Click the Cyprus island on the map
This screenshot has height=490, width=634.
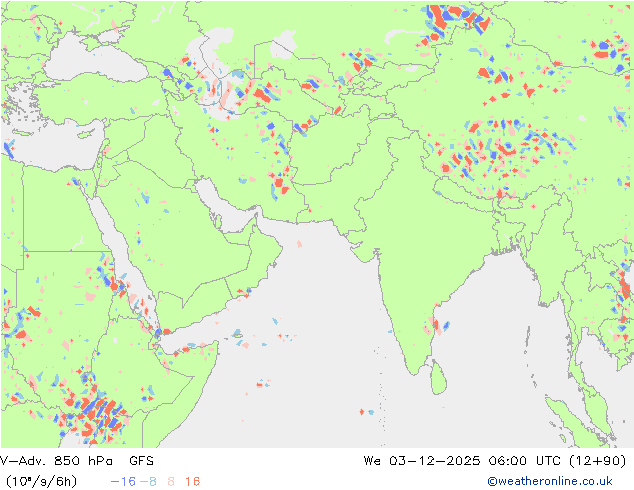tap(87, 133)
